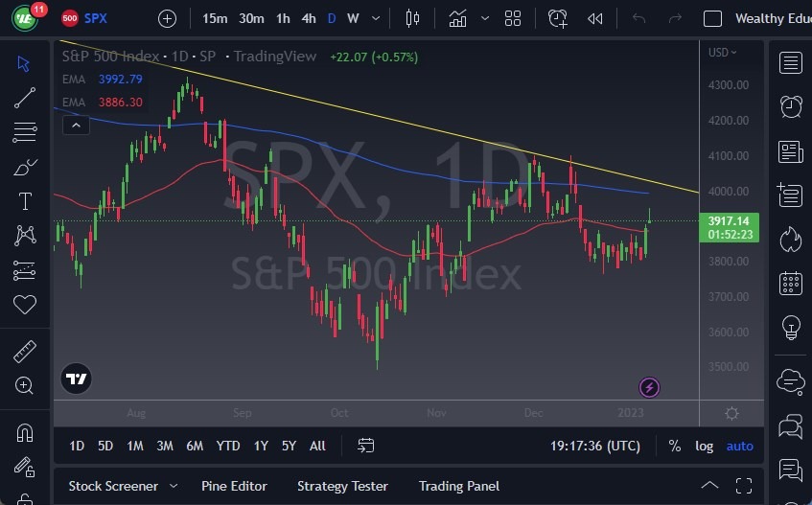This screenshot has height=505, width=812.
Task: Select the Text annotation tool
Action: point(25,201)
